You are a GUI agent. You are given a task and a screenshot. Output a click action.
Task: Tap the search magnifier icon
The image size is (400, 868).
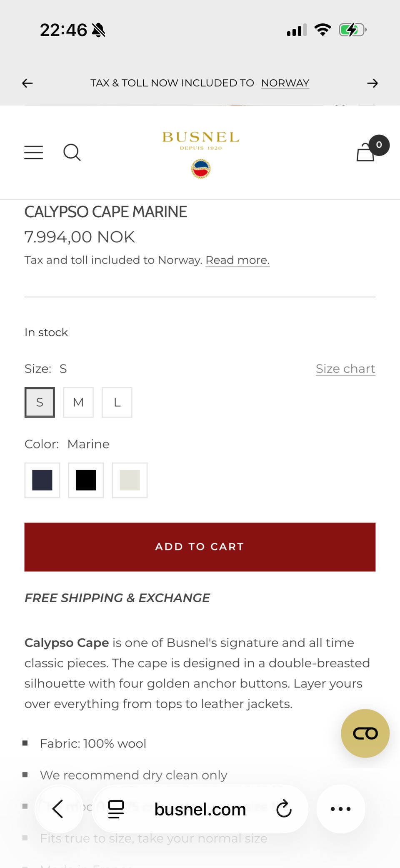click(72, 153)
